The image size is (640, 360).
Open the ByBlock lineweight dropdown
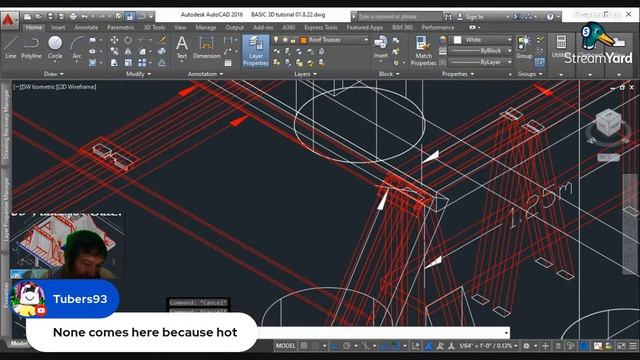(x=509, y=51)
